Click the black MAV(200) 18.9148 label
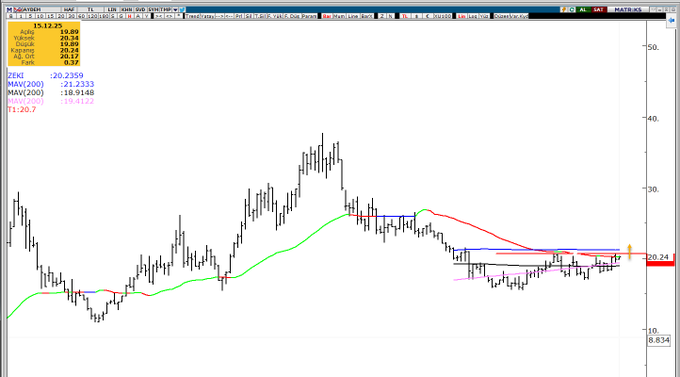680x377 pixels. pos(51,93)
